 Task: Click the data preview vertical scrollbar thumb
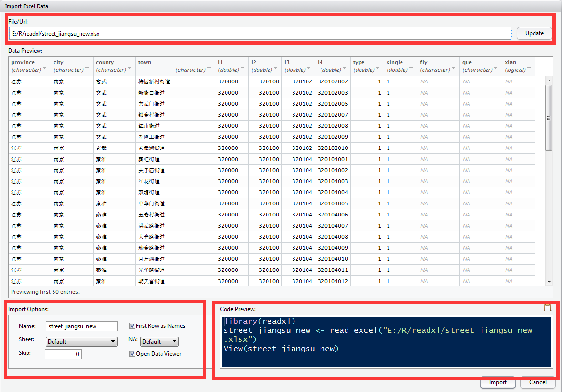pyautogui.click(x=549, y=118)
